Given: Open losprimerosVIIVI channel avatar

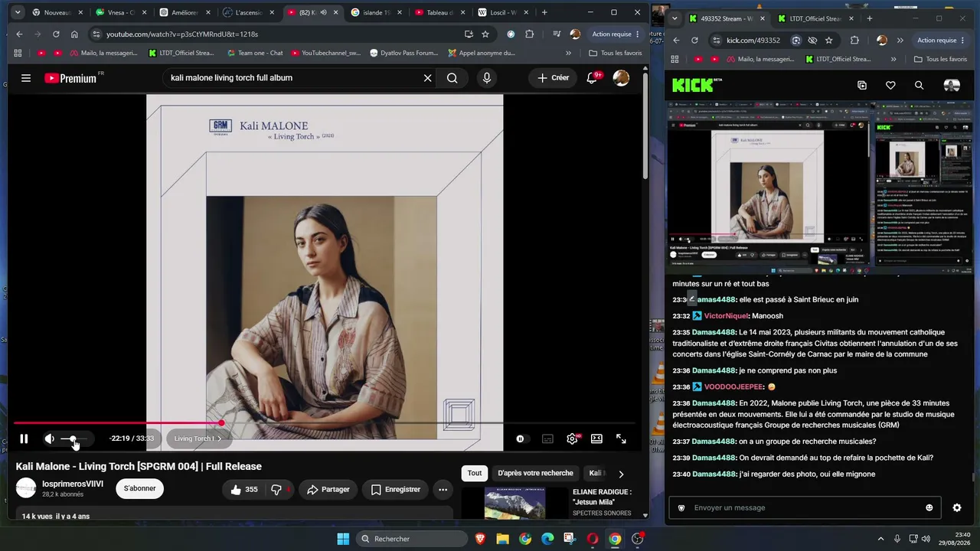Looking at the screenshot, I should [x=26, y=488].
